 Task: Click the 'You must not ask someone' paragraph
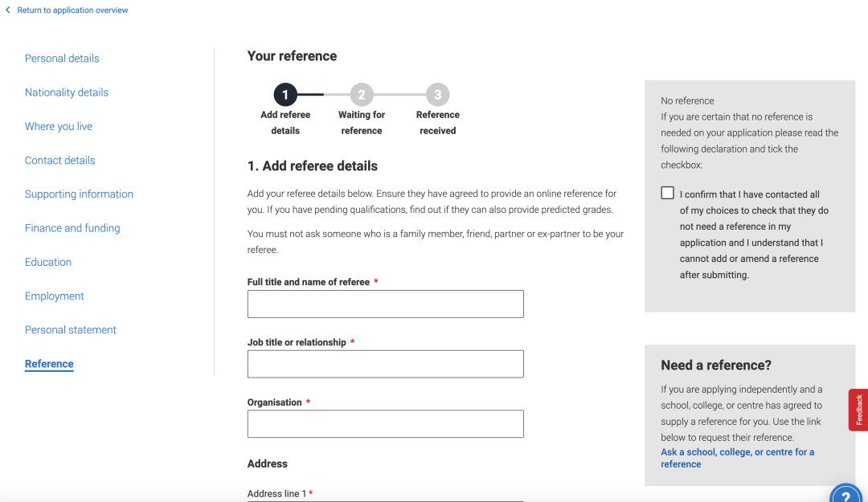click(x=435, y=242)
